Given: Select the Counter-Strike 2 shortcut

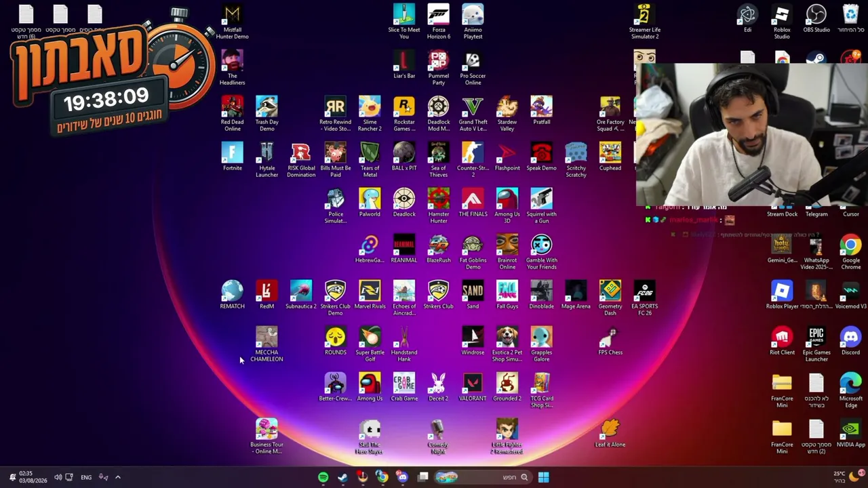Looking at the screenshot, I should tap(473, 159).
